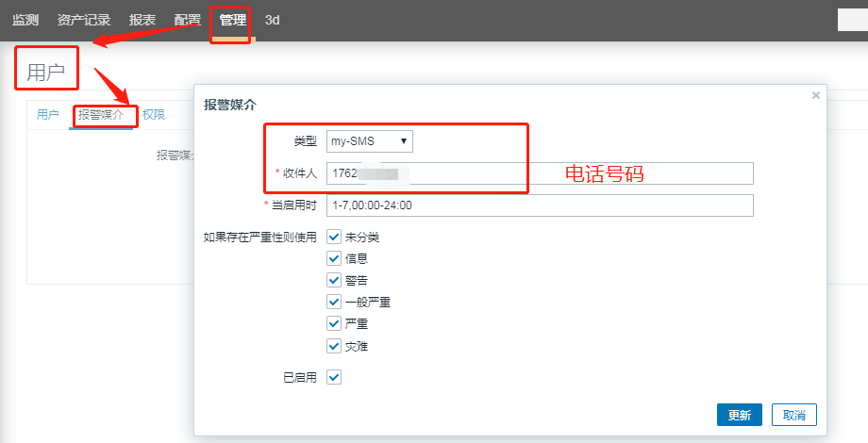Toggle the 灾难 severity checkbox
This screenshot has width=868, height=443.
[334, 346]
